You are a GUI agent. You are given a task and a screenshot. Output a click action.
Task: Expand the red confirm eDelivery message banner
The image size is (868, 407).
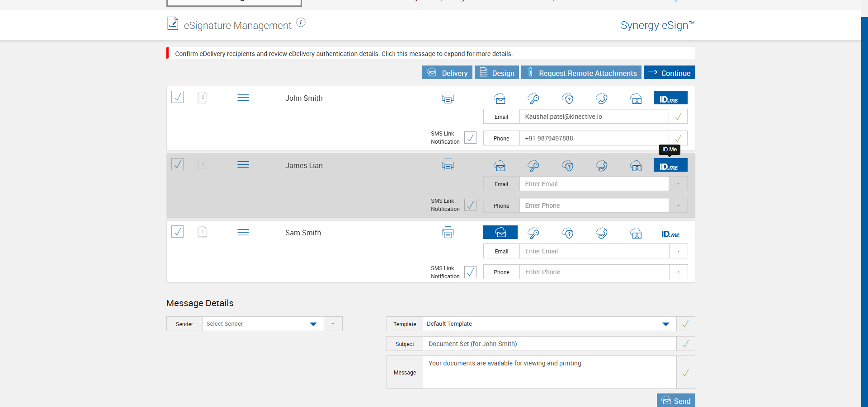click(x=344, y=54)
